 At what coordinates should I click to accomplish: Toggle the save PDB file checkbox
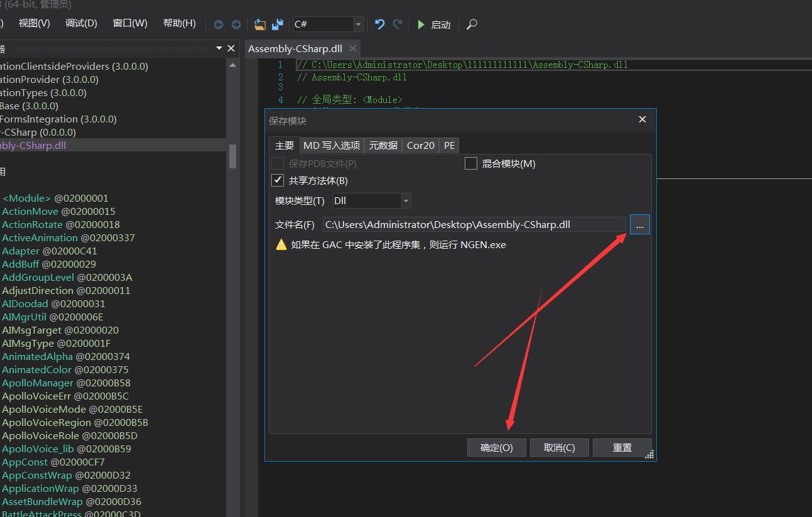(x=278, y=163)
